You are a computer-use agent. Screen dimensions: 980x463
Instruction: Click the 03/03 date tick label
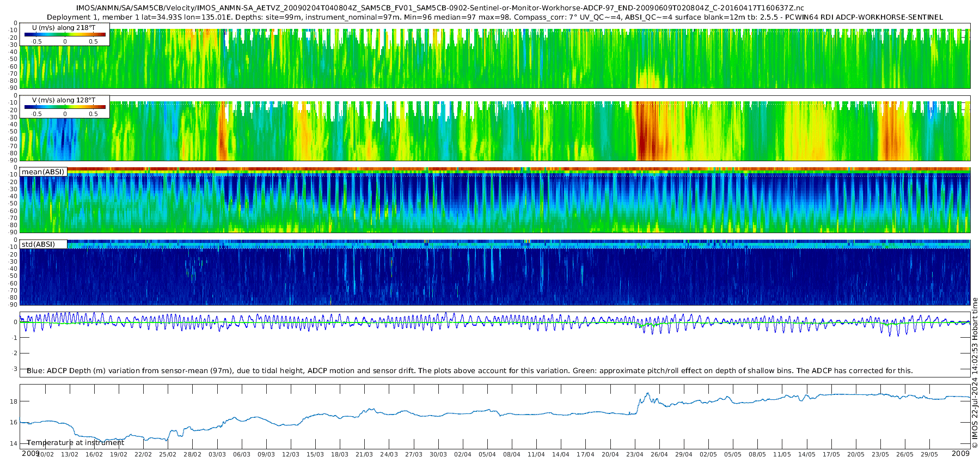[x=217, y=454]
